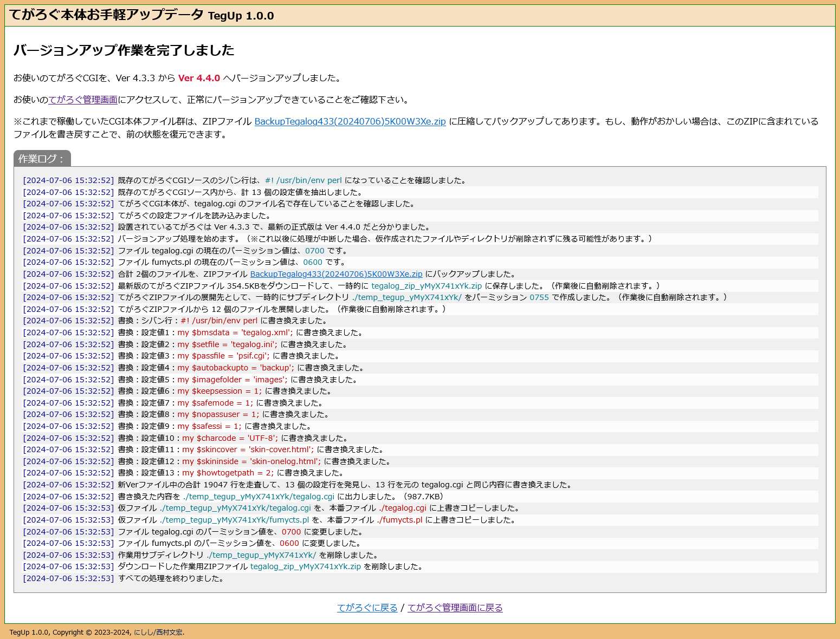This screenshot has height=639, width=840.
Task: Click the log line 設定値7 my $safemode
Action: [420, 403]
